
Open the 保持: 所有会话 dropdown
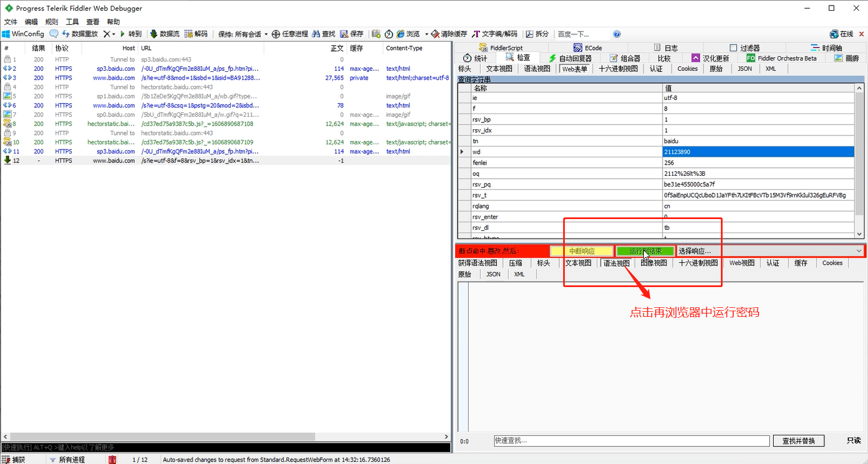tap(243, 34)
